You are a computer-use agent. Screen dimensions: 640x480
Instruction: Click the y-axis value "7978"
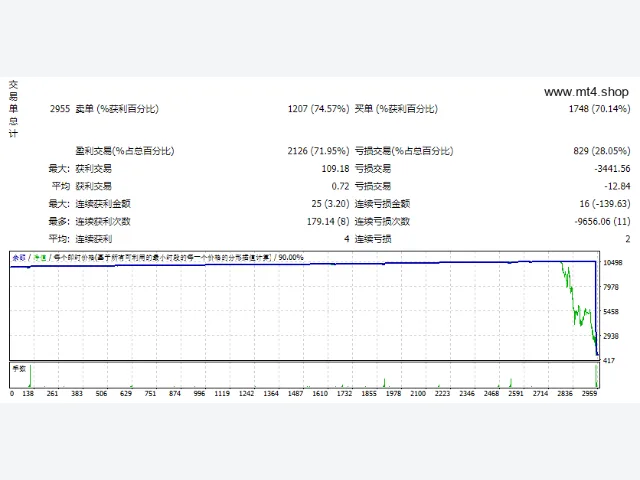(611, 287)
